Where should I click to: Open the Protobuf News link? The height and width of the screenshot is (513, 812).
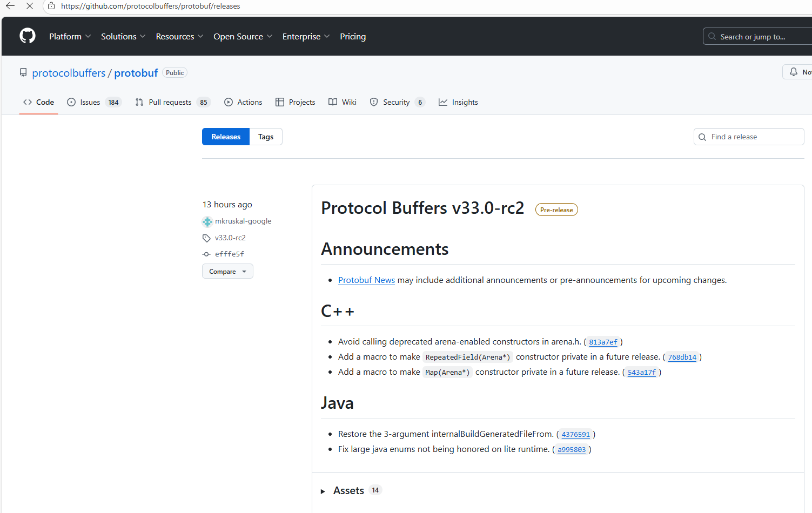click(x=366, y=280)
